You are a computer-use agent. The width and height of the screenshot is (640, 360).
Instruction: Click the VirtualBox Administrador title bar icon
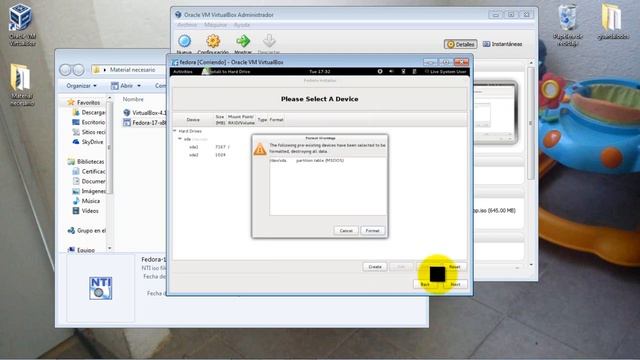coord(178,15)
